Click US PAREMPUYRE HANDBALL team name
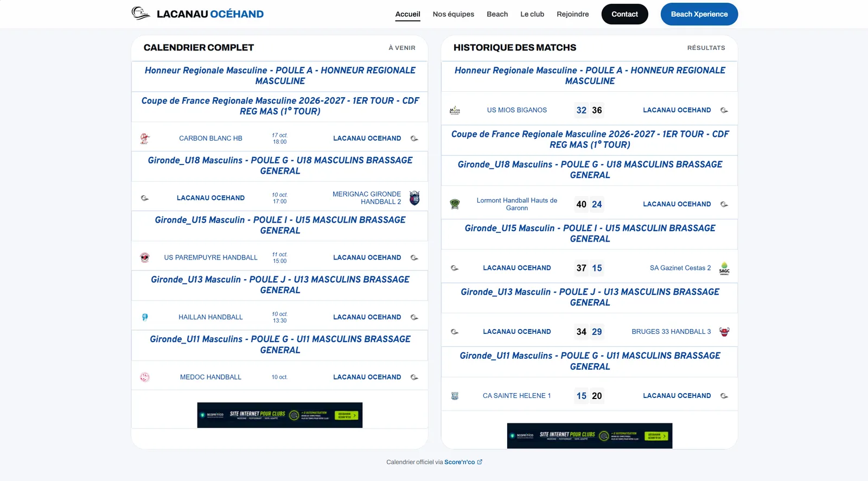Image resolution: width=868 pixels, height=481 pixels. click(x=210, y=258)
